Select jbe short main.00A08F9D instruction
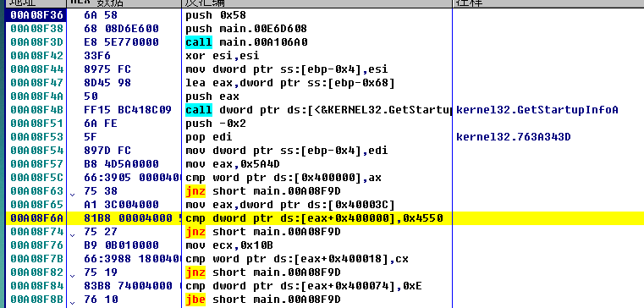 [x=263, y=300]
